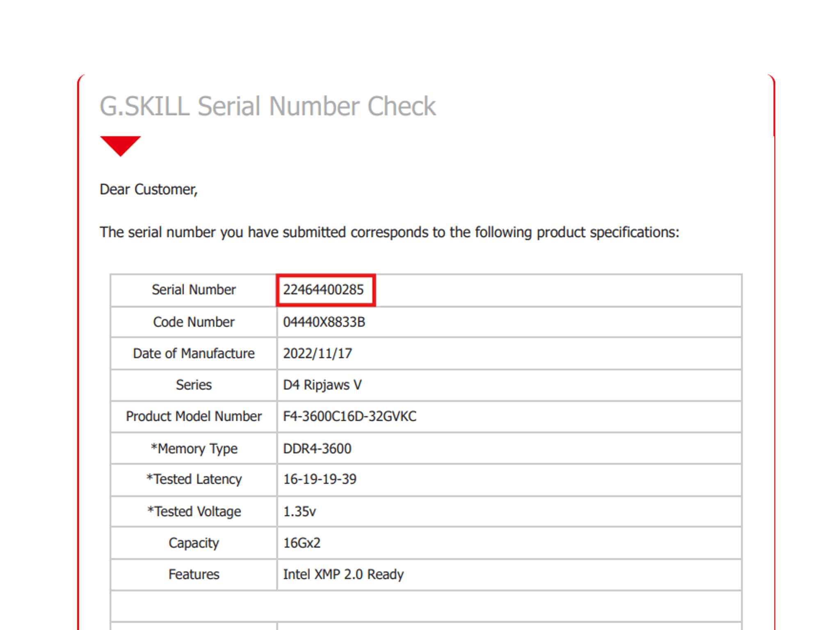Click the DDR4-3600 memory type value
The width and height of the screenshot is (840, 630).
point(317,448)
